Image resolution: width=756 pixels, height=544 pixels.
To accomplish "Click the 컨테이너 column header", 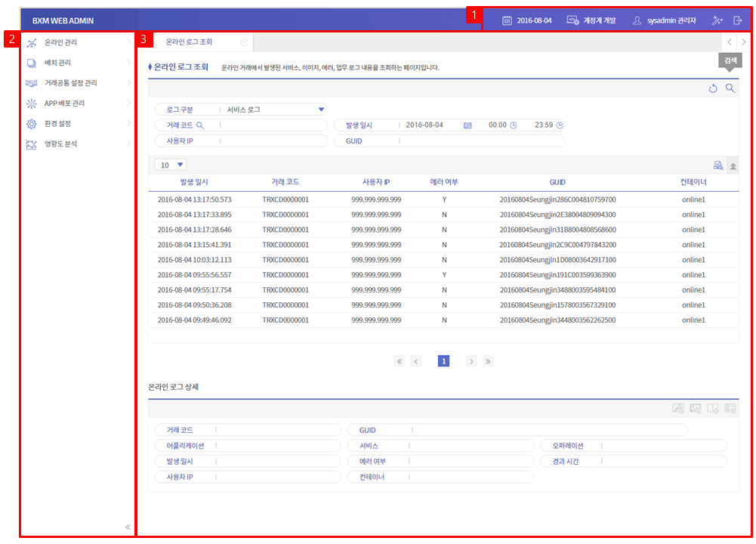I will pyautogui.click(x=693, y=182).
